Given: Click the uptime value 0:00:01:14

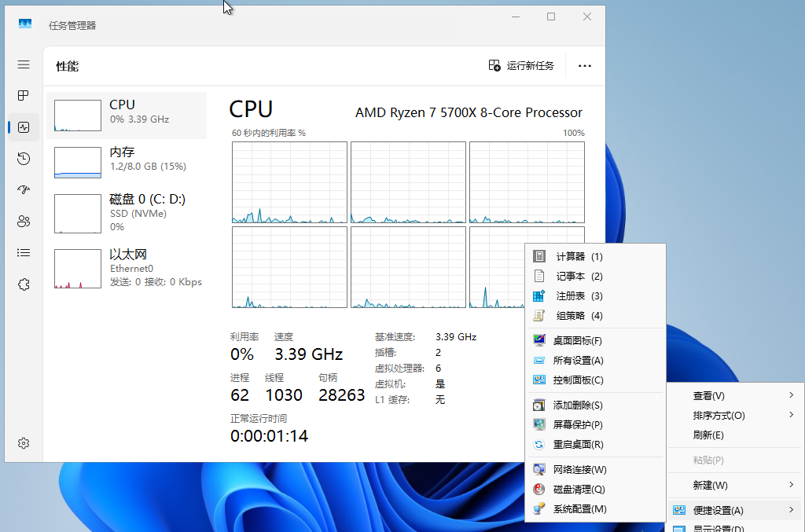Looking at the screenshot, I should [269, 436].
